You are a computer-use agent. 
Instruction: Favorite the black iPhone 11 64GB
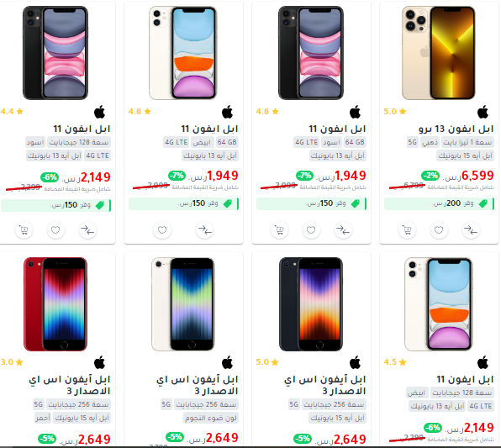[x=311, y=229]
